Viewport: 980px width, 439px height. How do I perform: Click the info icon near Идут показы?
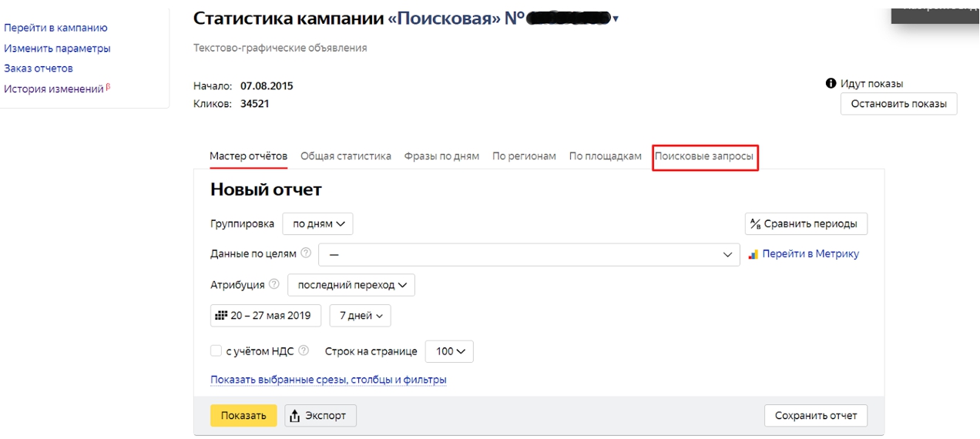[831, 83]
